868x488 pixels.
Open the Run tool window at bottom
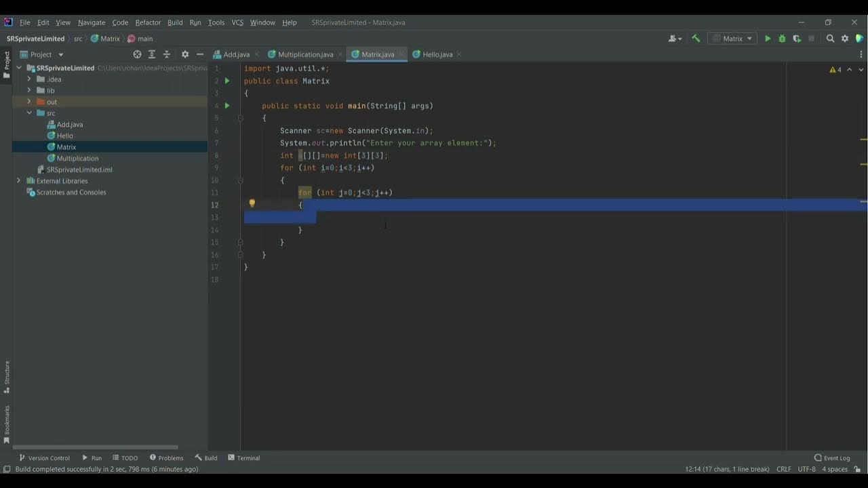pos(92,458)
